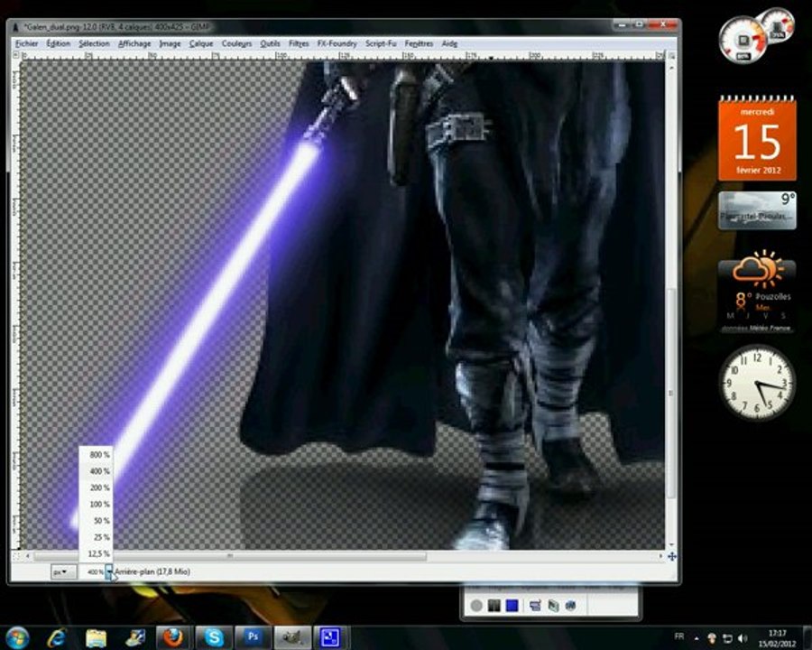812x650 pixels.
Task: Click zoom-on-resize button above vertical scrollbar
Action: coord(671,54)
